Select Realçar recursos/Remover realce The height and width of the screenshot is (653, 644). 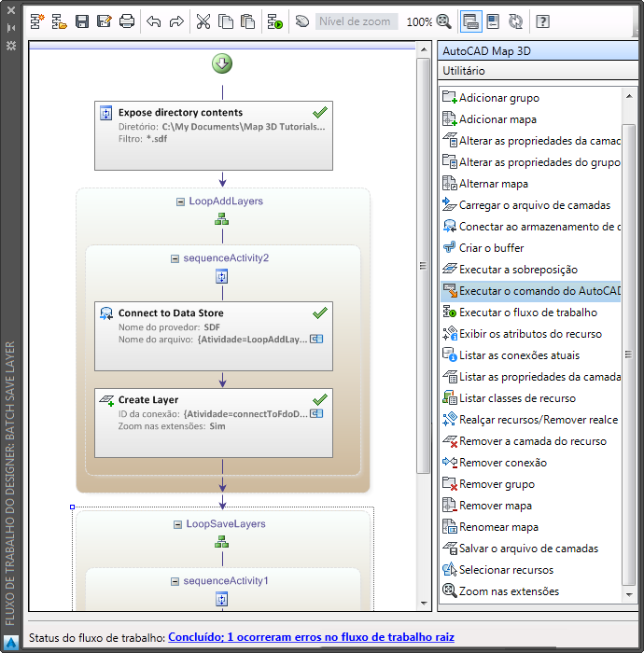[x=531, y=420]
